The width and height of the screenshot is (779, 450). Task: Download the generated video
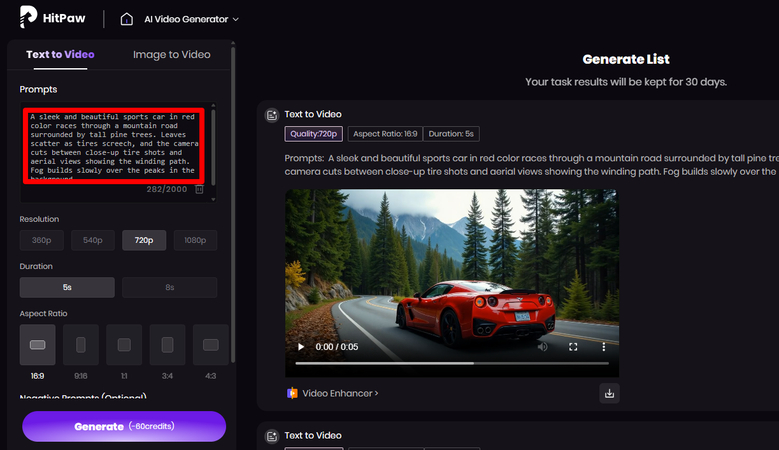tap(609, 393)
